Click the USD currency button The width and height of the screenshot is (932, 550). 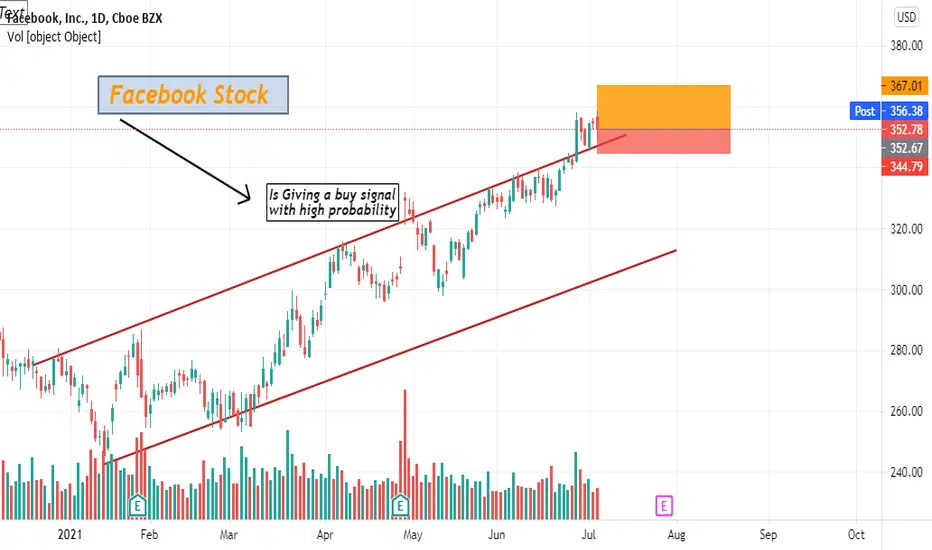point(906,17)
